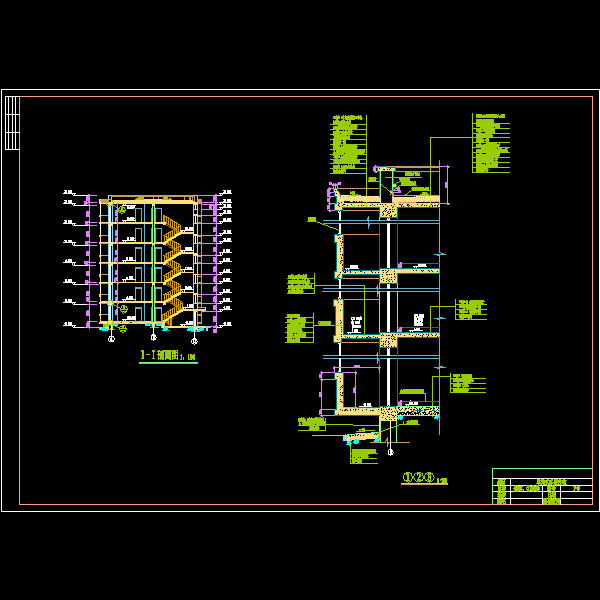The height and width of the screenshot is (600, 600).
Task: Select detail callout bubble 3 at section base
Action: tap(122, 328)
